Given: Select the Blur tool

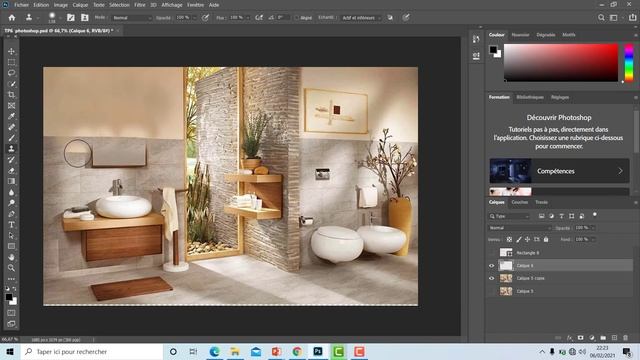Looking at the screenshot, I should tap(11, 192).
